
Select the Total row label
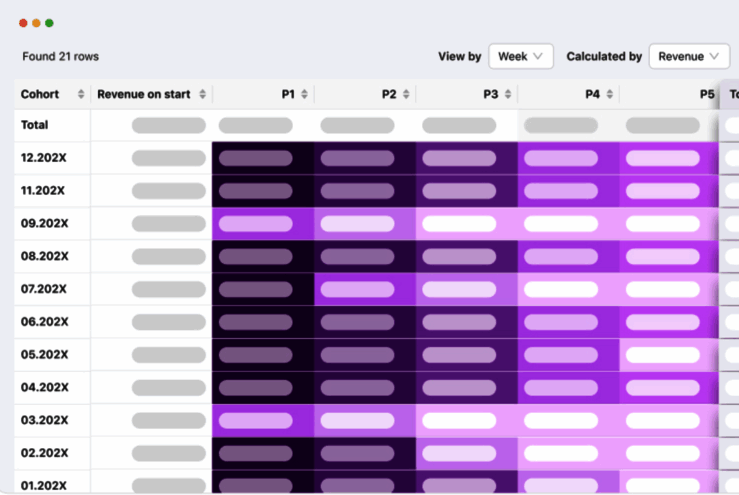point(35,126)
